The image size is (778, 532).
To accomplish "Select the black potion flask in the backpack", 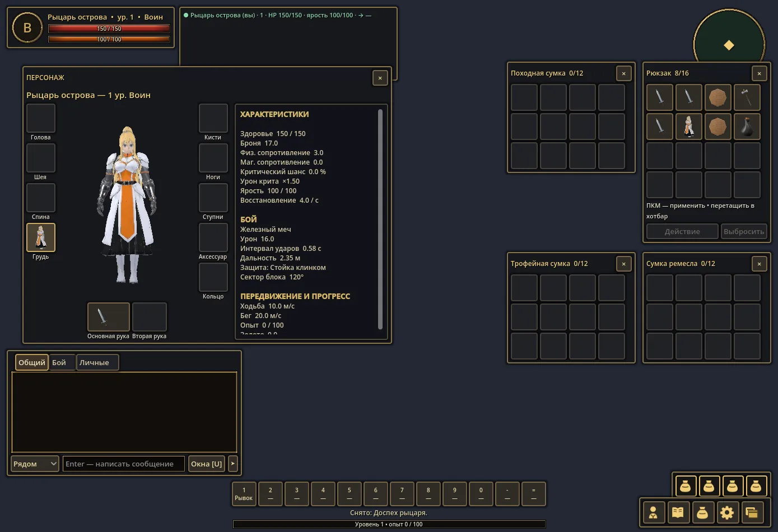I will tap(747, 127).
